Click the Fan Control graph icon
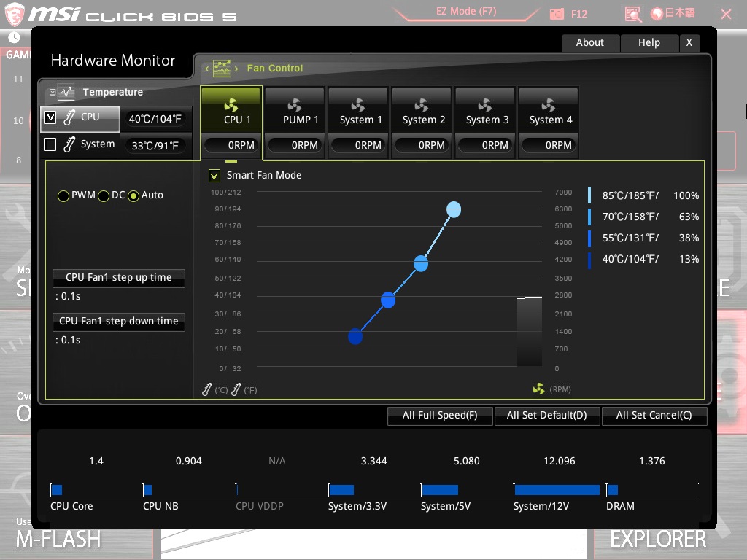Image resolution: width=747 pixels, height=560 pixels. [x=222, y=69]
